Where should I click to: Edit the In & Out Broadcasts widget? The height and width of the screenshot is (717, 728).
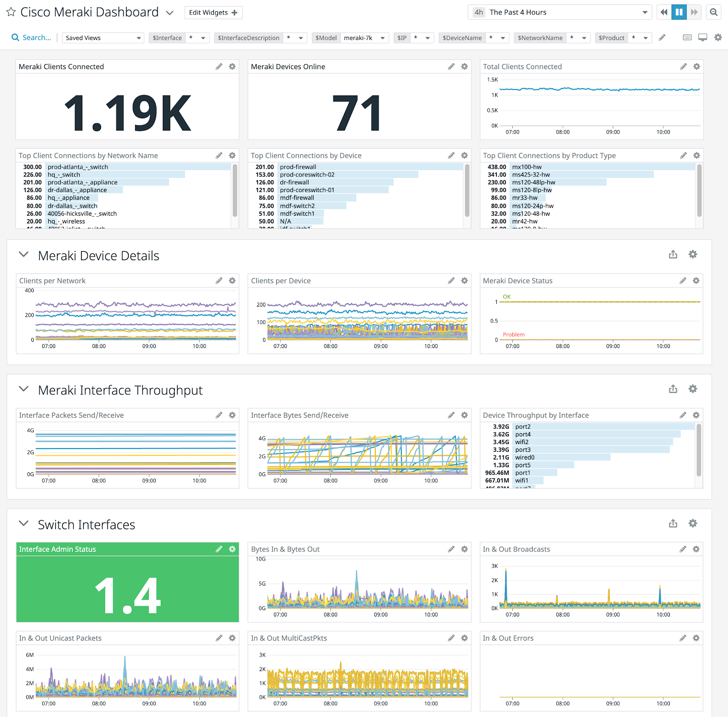(682, 549)
